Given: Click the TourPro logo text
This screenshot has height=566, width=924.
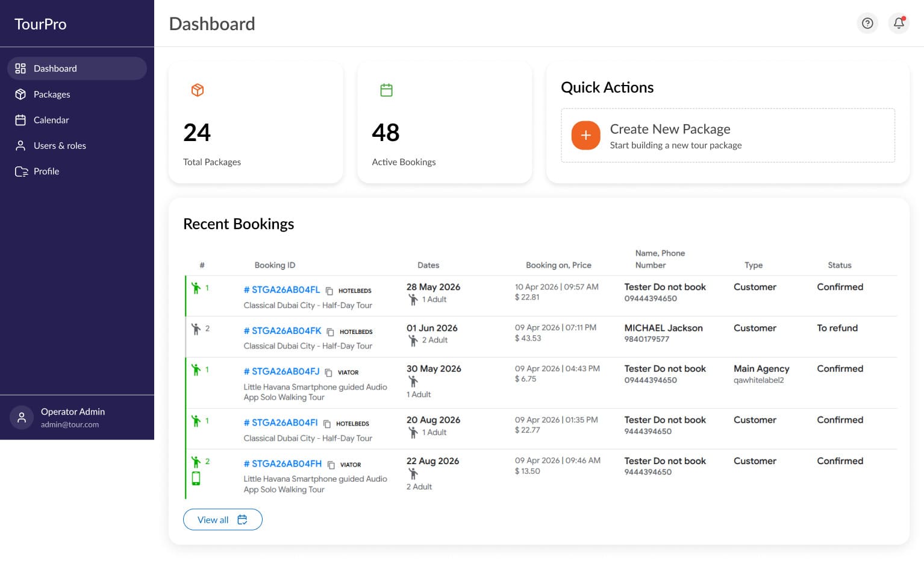Looking at the screenshot, I should pyautogui.click(x=40, y=24).
